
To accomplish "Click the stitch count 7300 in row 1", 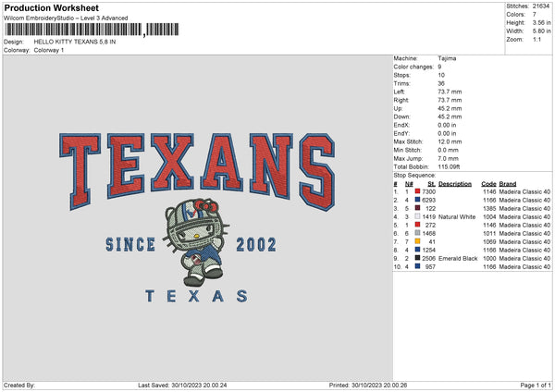I will coord(428,191).
